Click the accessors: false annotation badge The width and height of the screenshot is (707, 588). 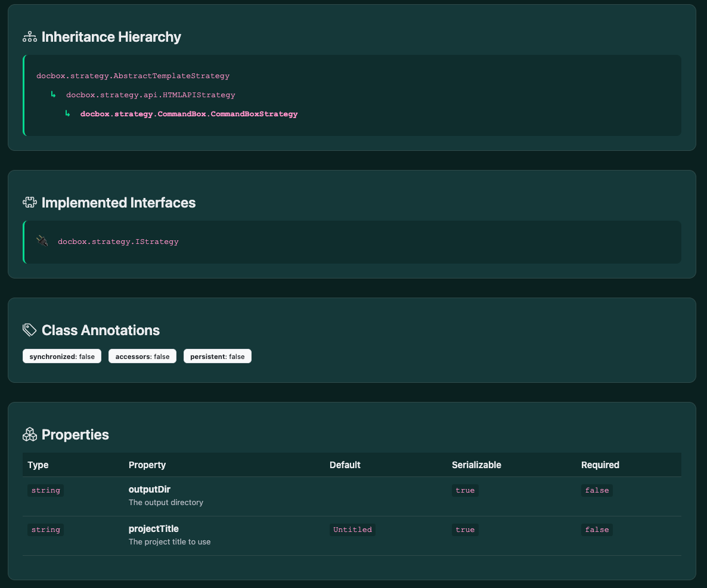142,357
